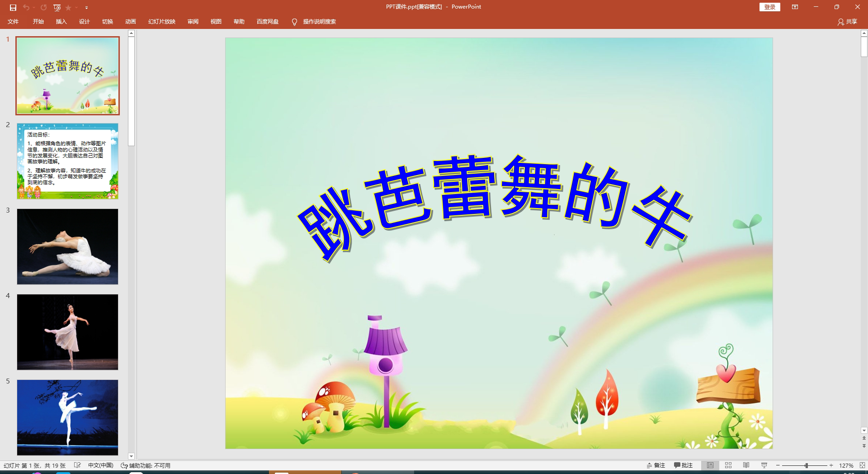
Task: Start slideshow from beginning via quick access icon
Action: coord(57,7)
